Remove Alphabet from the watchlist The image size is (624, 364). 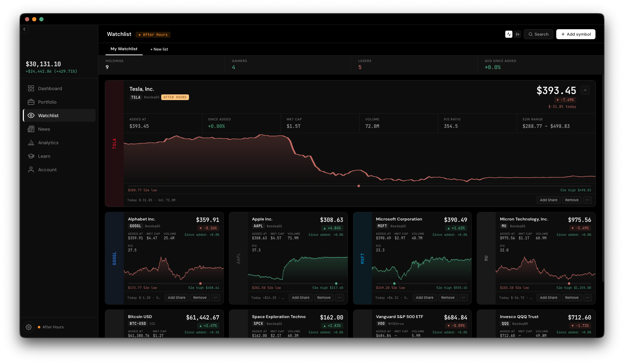tap(200, 298)
